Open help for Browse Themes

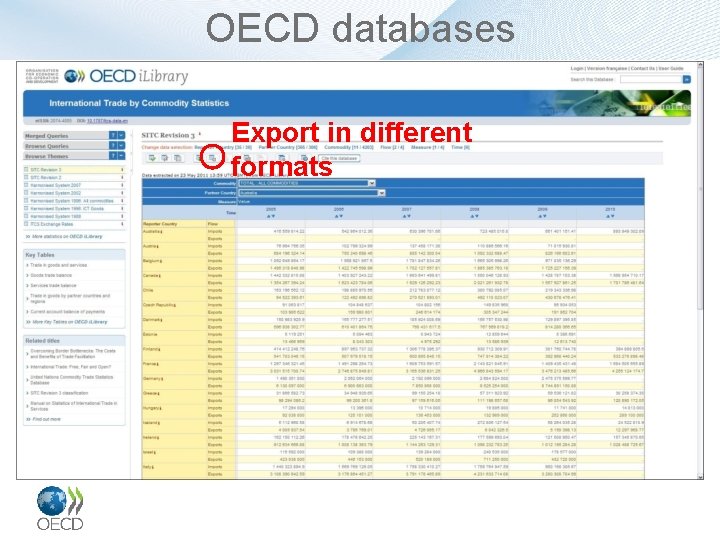pyautogui.click(x=112, y=156)
